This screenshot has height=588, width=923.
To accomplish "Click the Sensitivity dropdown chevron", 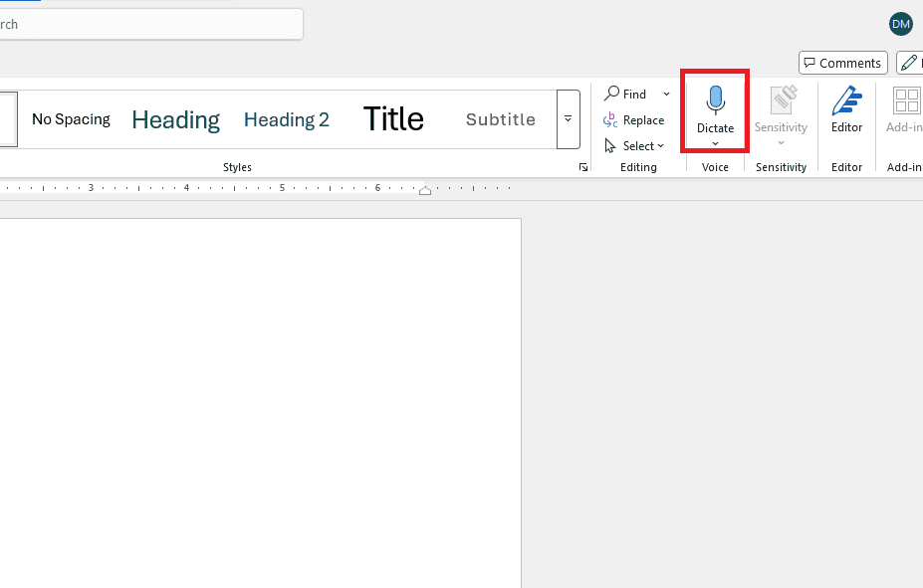I will click(781, 143).
